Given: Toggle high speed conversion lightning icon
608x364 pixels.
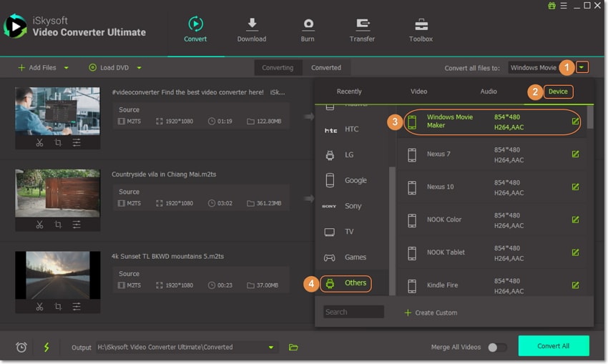Looking at the screenshot, I should click(x=46, y=347).
